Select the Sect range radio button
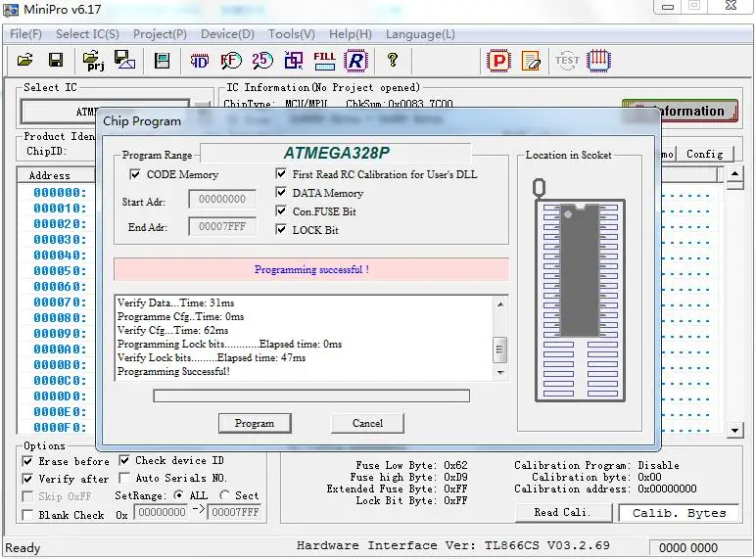 pos(225,495)
